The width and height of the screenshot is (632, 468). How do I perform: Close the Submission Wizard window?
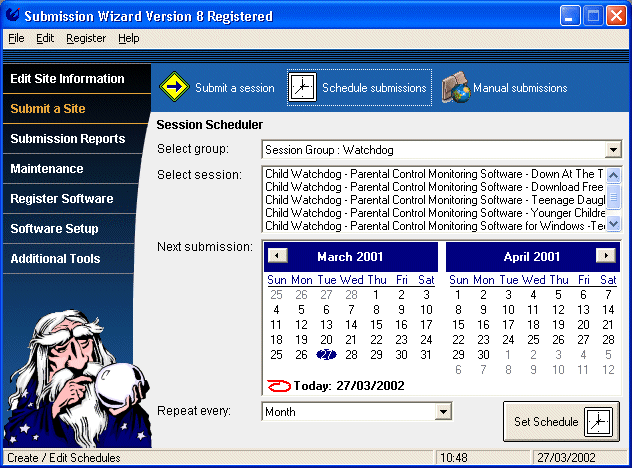(x=616, y=16)
